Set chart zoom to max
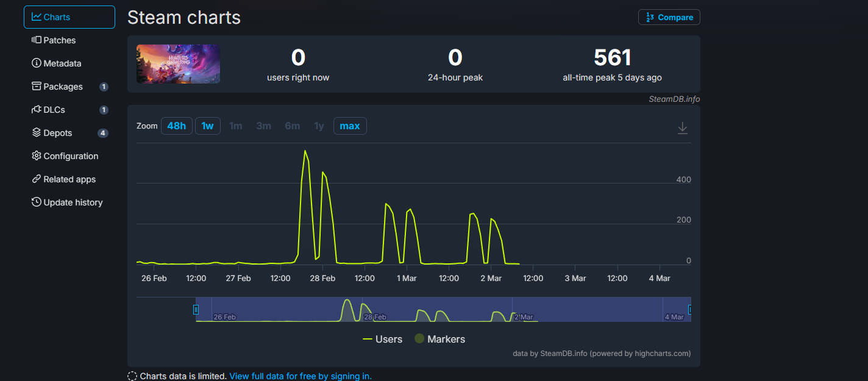Screen dimensions: 868x381 coord(349,126)
